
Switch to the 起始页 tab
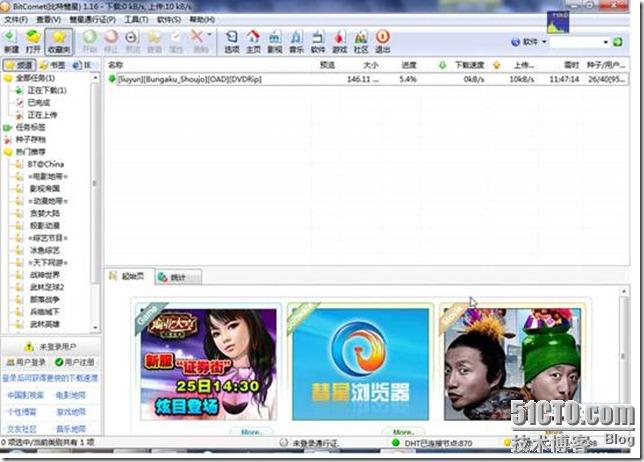(128, 276)
